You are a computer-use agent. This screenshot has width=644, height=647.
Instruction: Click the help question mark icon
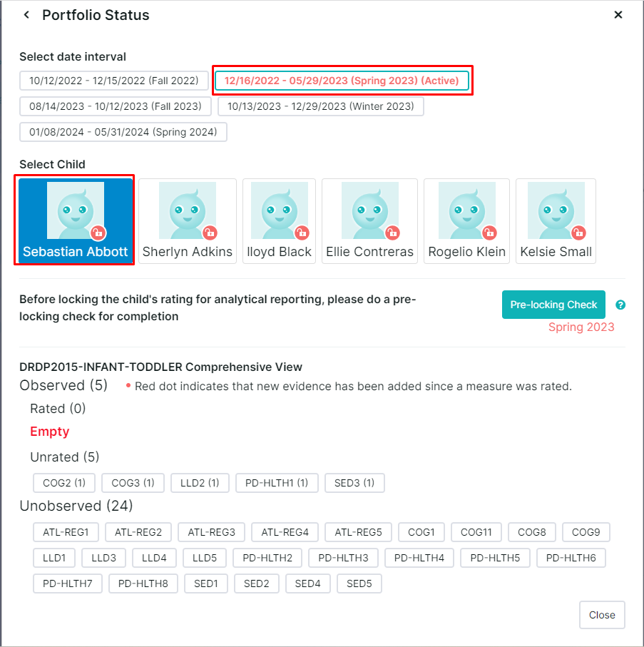click(x=620, y=305)
